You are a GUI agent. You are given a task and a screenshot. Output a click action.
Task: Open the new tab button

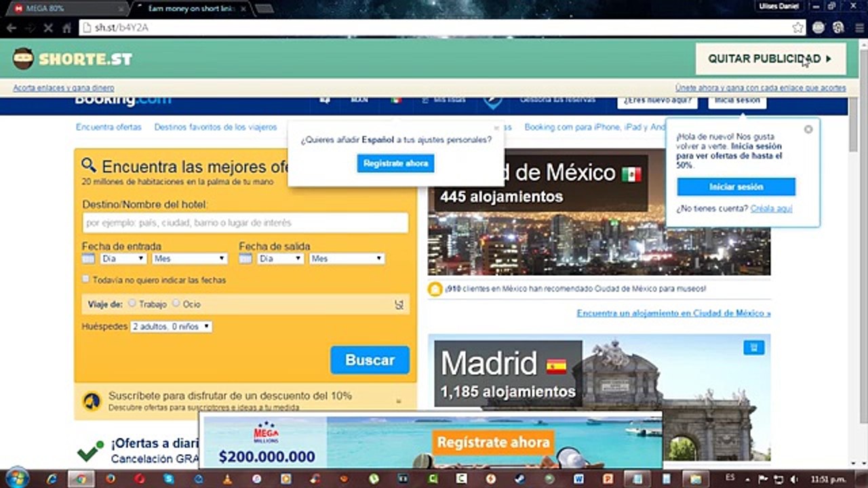264,9
